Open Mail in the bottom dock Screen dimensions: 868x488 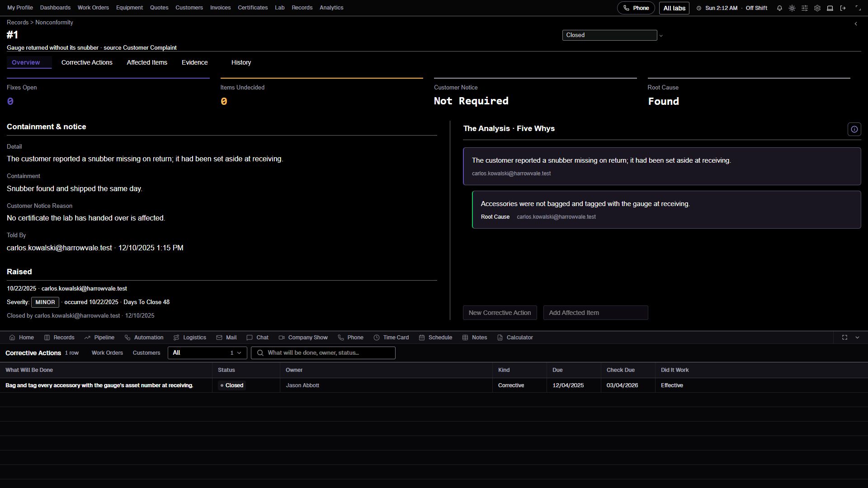point(226,338)
